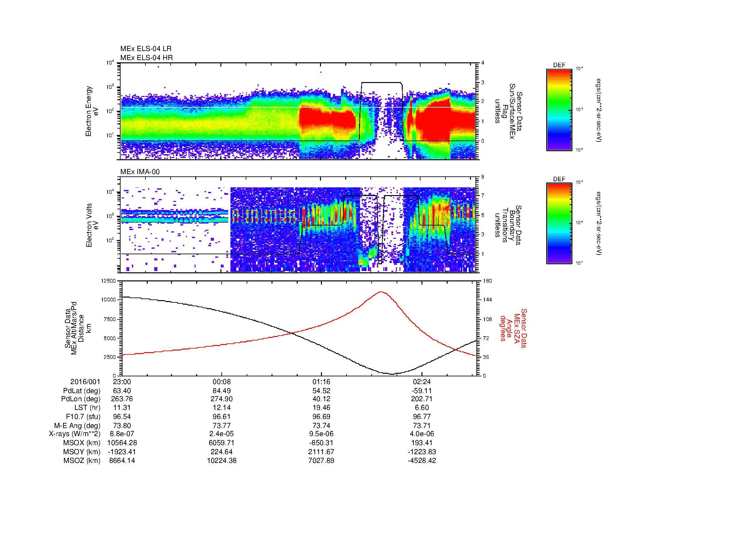The width and height of the screenshot is (756, 534).
Task: Click the 'Electron Volts eV' axis label
Action: pos(92,225)
